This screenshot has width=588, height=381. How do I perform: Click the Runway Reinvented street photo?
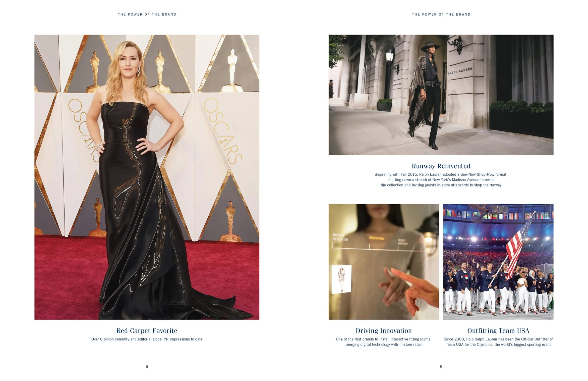coord(441,94)
